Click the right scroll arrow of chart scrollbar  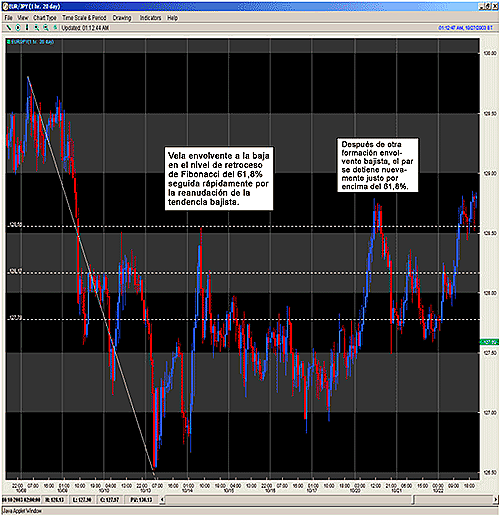coord(495,499)
